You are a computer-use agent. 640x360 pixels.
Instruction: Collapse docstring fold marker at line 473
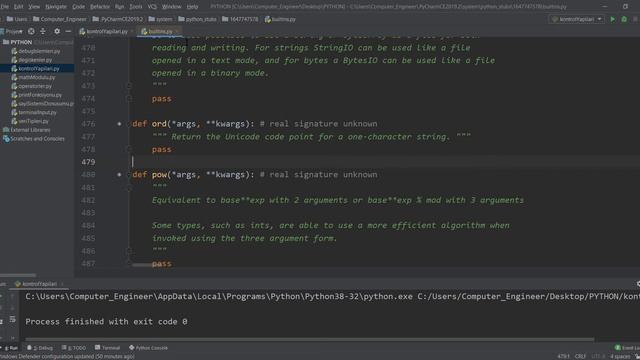tap(129, 86)
